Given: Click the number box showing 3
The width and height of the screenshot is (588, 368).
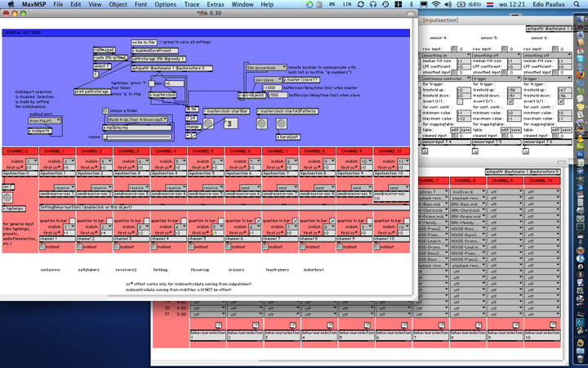Looking at the screenshot, I should [230, 123].
